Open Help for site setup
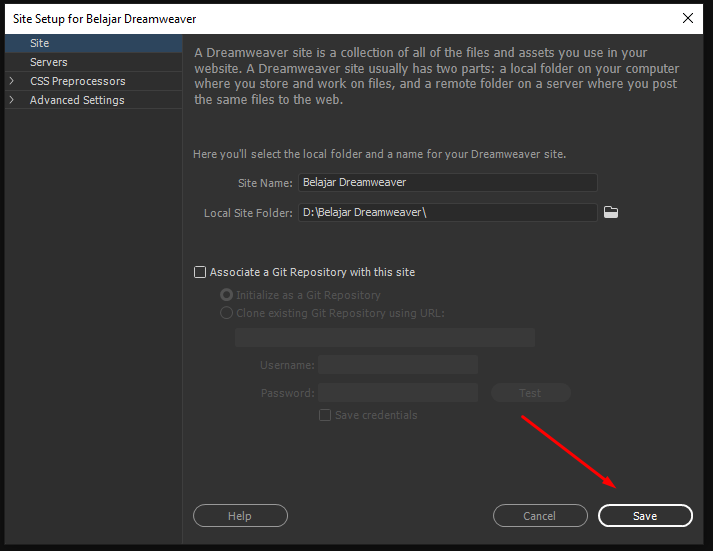This screenshot has width=713, height=551. 240,516
